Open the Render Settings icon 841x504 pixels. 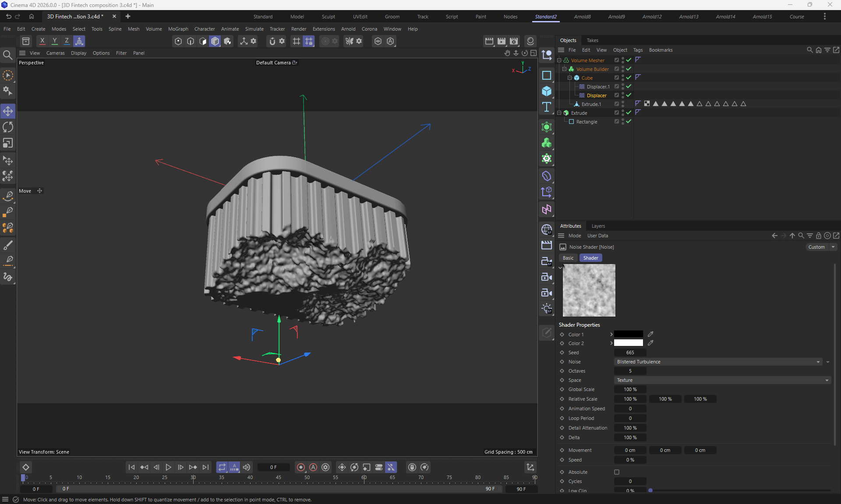pos(514,41)
